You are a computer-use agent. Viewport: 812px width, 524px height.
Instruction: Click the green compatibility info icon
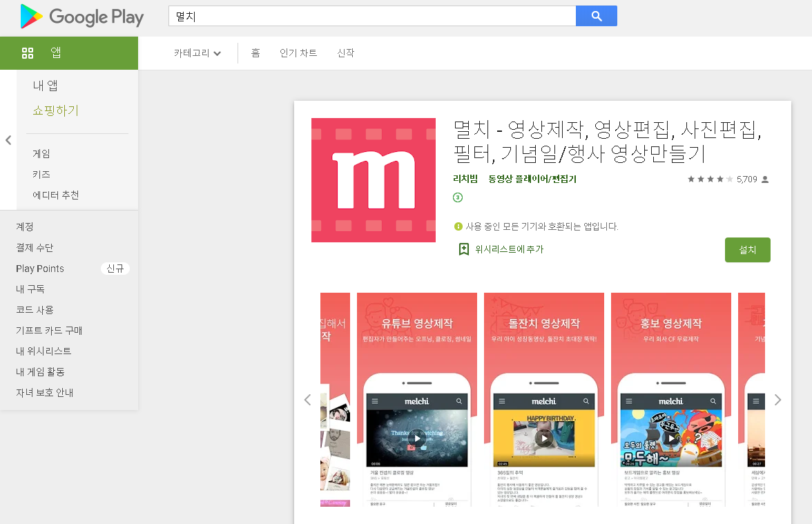pos(458,226)
